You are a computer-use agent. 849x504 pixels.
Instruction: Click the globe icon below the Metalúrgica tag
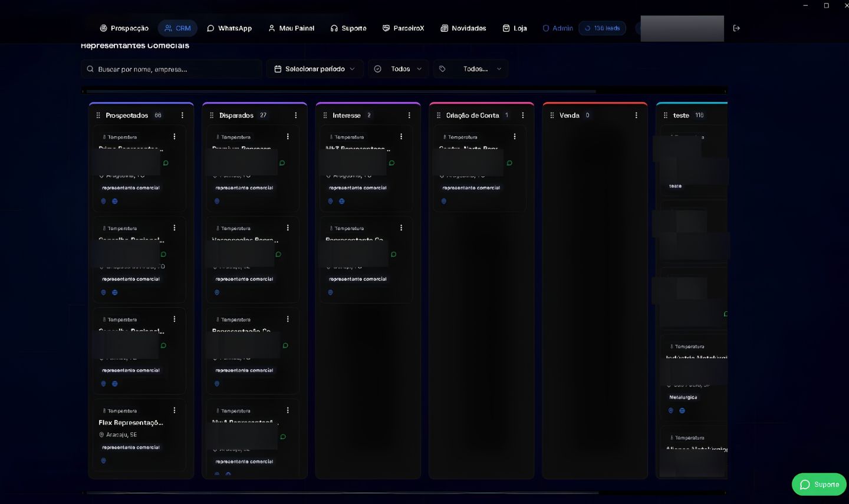coord(682,411)
